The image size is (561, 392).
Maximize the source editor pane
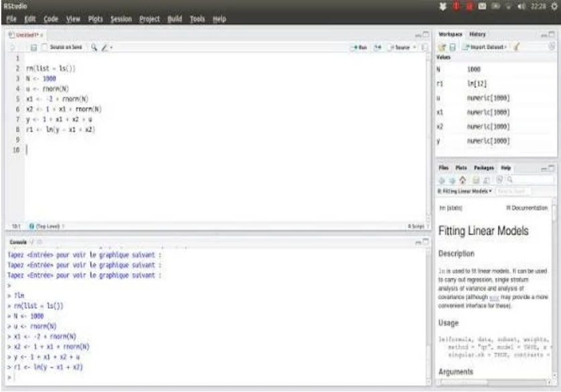pyautogui.click(x=425, y=35)
